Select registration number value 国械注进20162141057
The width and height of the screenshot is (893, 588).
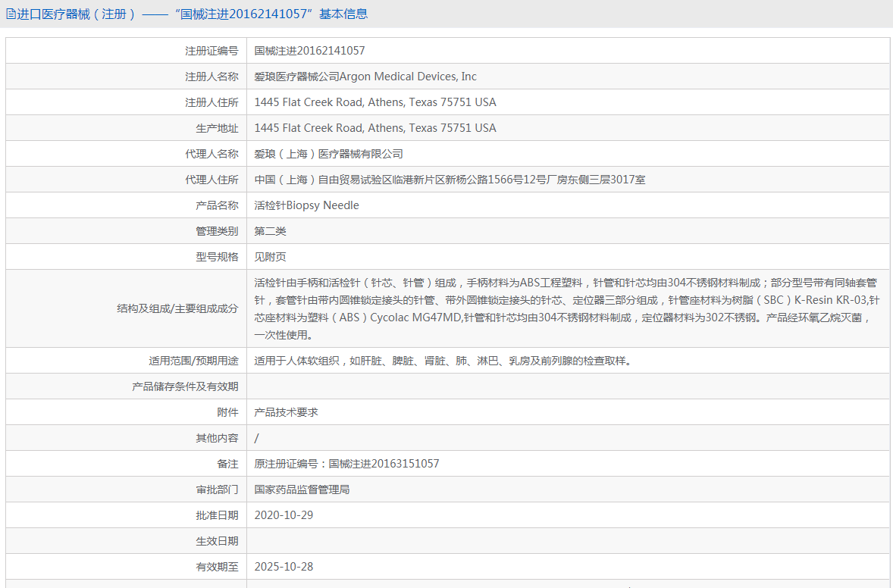click(309, 51)
